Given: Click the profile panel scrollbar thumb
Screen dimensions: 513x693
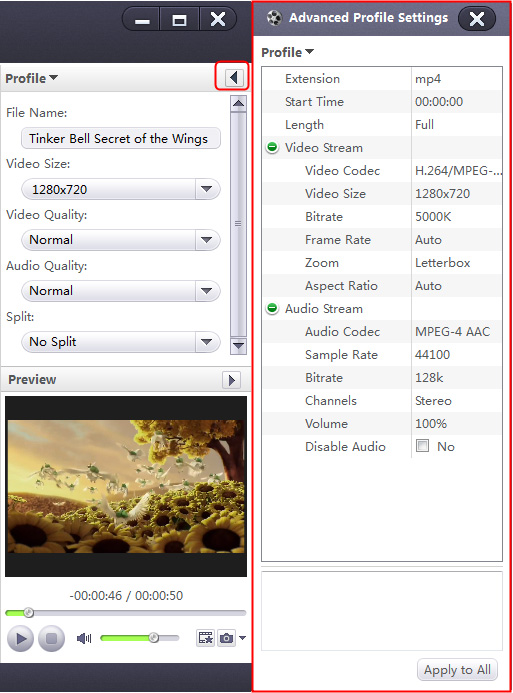Looking at the screenshot, I should [x=239, y=224].
